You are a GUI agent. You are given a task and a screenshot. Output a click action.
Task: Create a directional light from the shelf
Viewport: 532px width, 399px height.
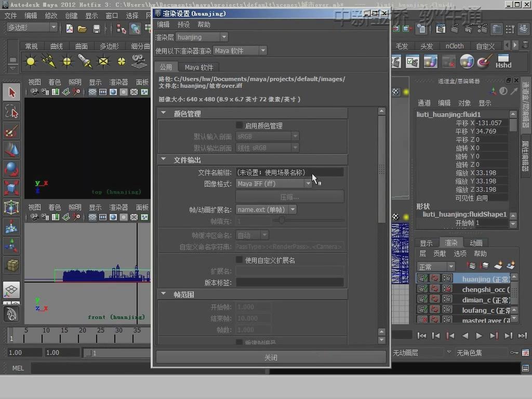tap(48, 61)
